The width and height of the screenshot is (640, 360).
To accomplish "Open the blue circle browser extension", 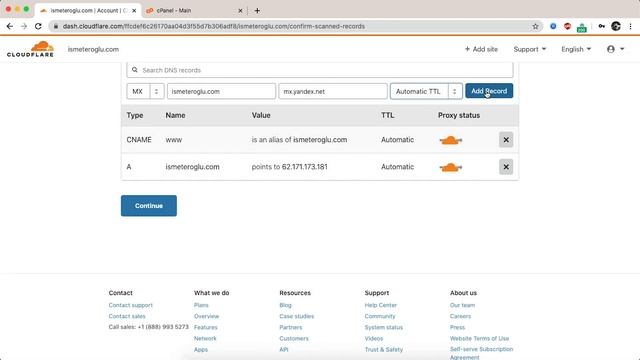I will point(553,26).
